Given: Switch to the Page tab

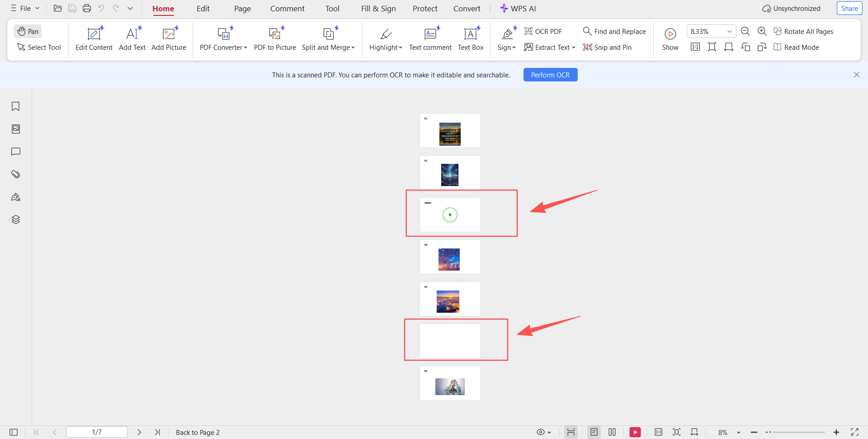Looking at the screenshot, I should pos(242,9).
